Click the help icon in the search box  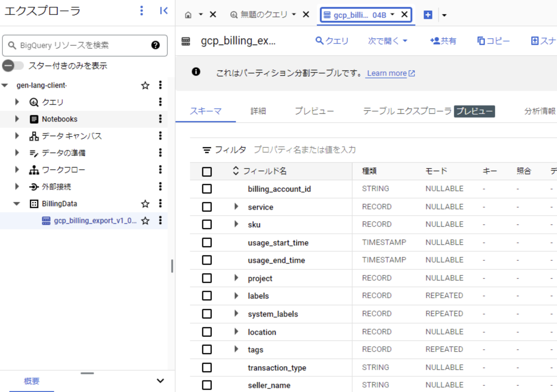tap(155, 45)
